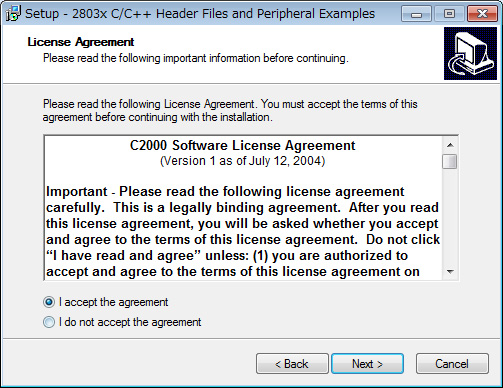Click the license scrollbar down arrow

(450, 272)
